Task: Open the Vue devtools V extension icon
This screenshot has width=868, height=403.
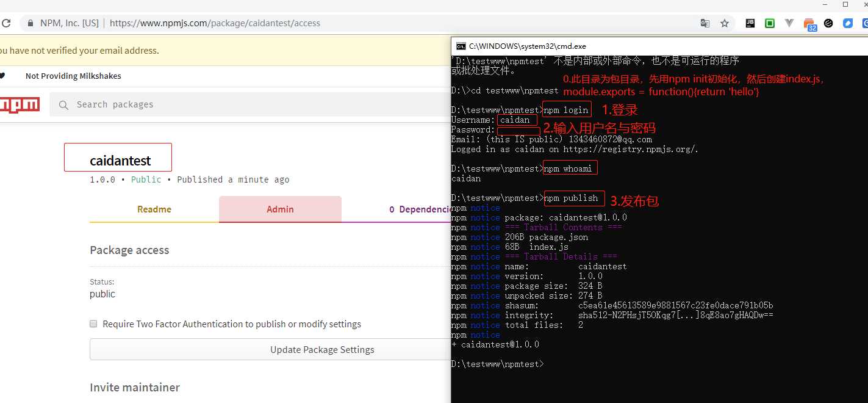Action: (789, 23)
